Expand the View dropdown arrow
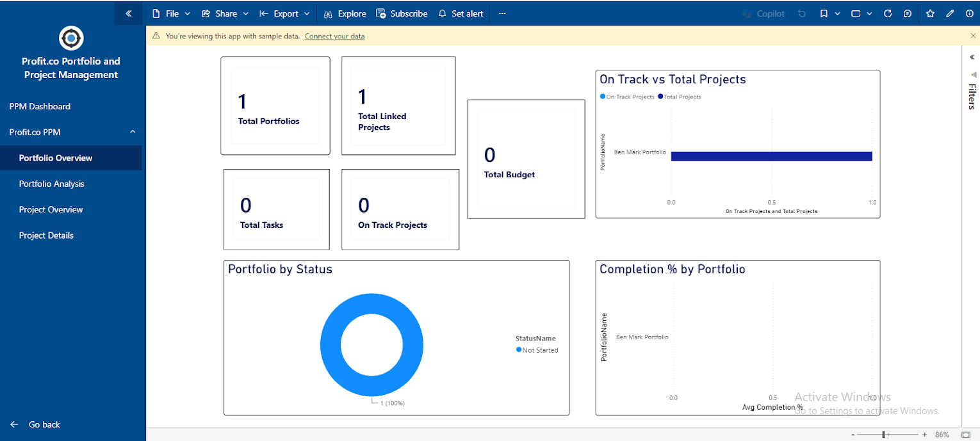980x441 pixels. click(x=870, y=13)
